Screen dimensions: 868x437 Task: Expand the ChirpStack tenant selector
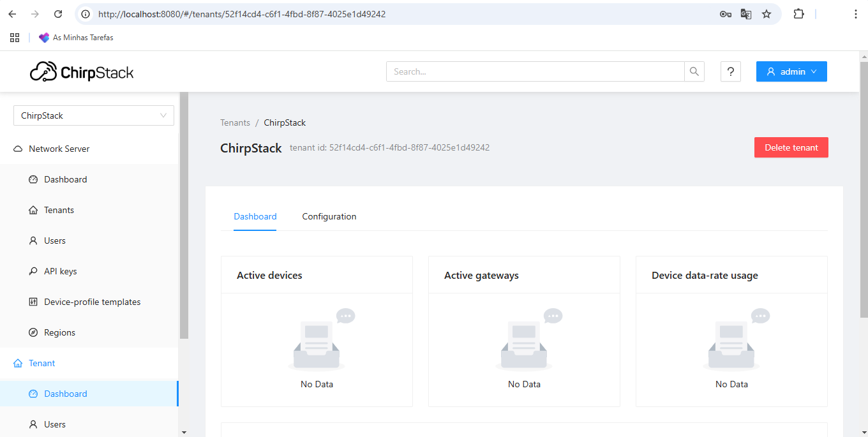coord(94,115)
